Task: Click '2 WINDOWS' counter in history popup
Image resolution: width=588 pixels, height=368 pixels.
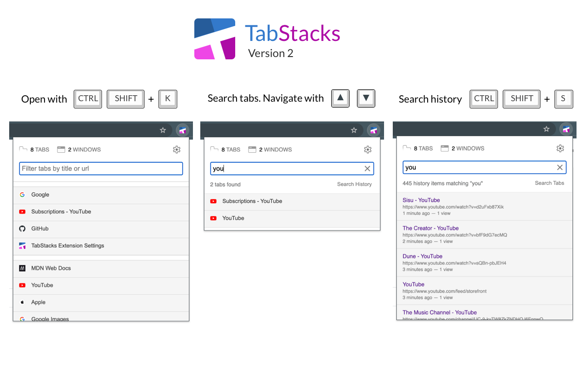Action: click(462, 149)
